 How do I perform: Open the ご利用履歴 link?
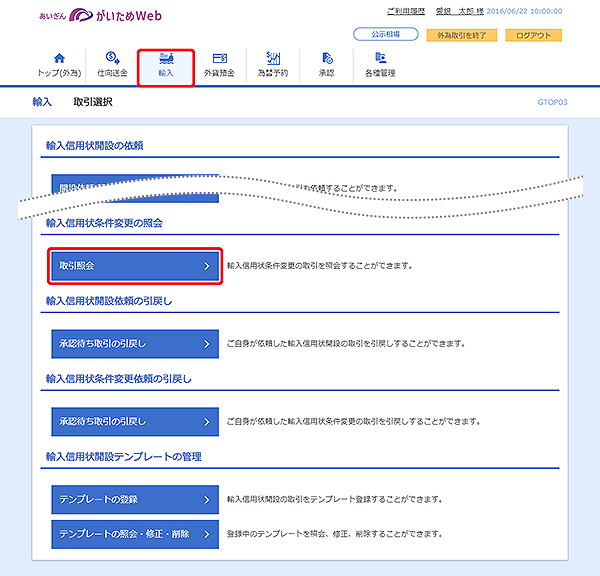click(406, 11)
